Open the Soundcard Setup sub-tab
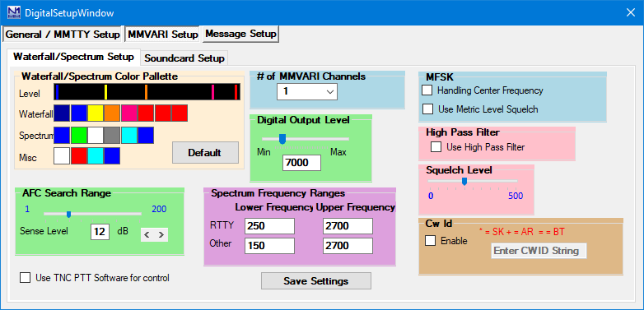The image size is (644, 310). point(184,58)
